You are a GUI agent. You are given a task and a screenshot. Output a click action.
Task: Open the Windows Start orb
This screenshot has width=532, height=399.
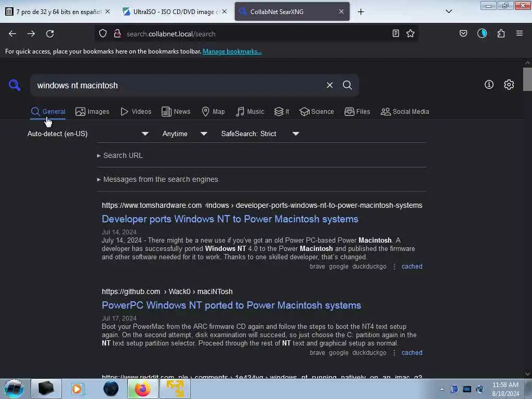tap(14, 389)
